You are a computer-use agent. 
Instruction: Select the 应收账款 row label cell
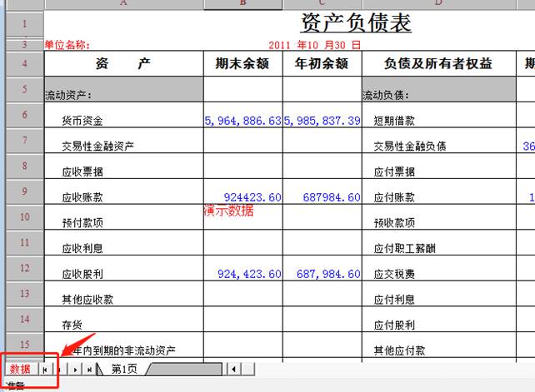(x=82, y=197)
